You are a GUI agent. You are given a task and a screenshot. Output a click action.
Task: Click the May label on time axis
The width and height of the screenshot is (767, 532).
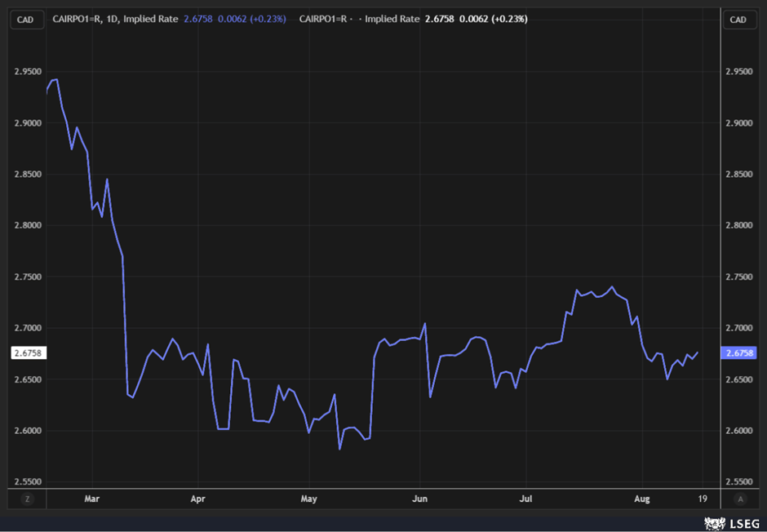pos(308,498)
